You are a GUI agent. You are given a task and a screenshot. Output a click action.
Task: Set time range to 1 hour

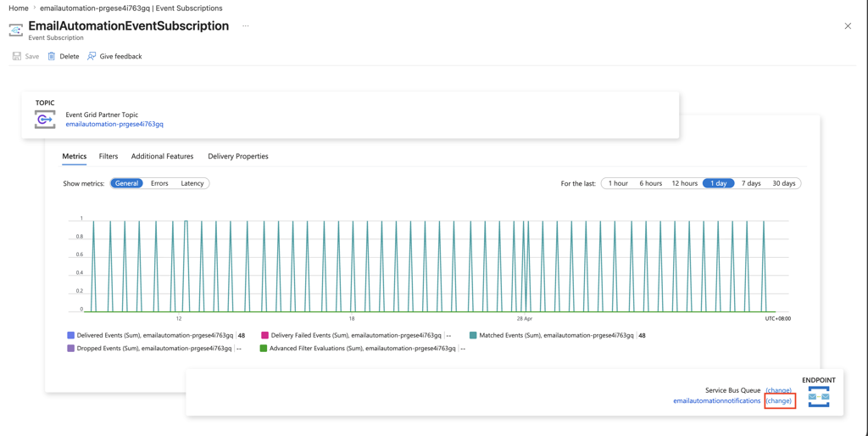(618, 183)
